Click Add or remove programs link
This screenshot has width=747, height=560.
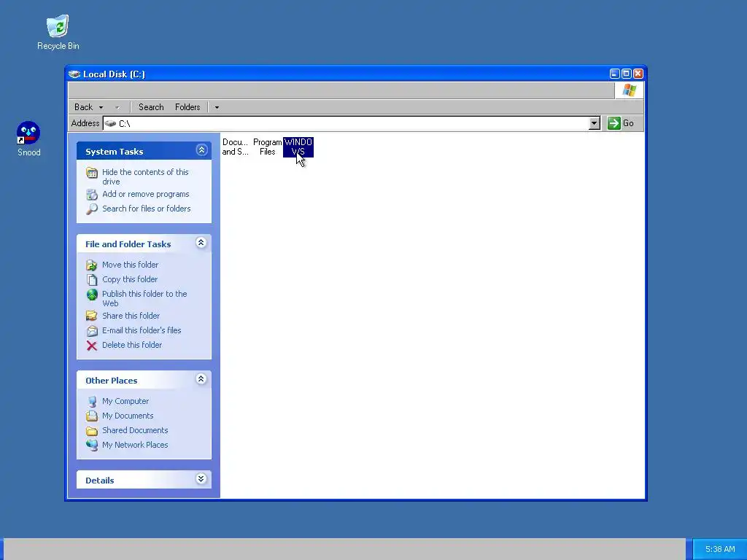(146, 194)
